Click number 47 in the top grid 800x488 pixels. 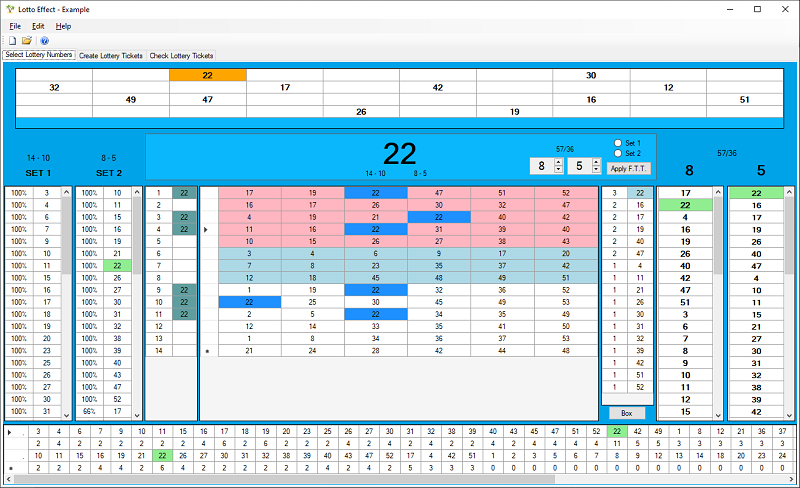click(208, 100)
